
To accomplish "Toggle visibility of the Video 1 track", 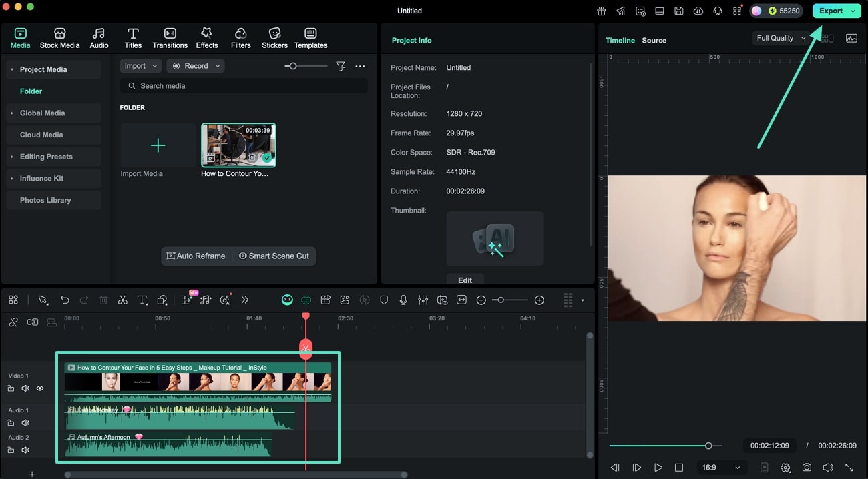I will coord(39,388).
